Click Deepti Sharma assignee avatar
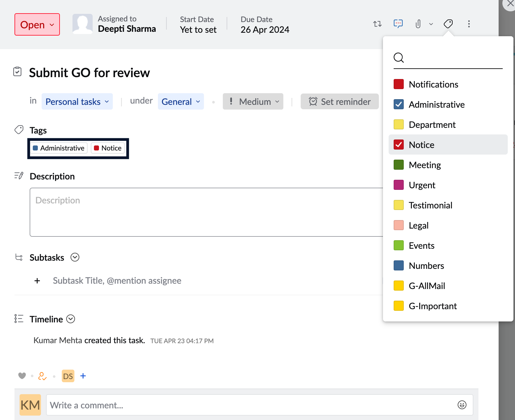This screenshot has width=515, height=420. [83, 24]
